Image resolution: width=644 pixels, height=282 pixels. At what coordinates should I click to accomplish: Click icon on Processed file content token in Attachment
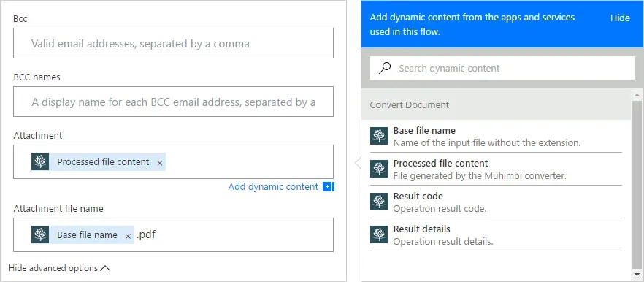(40, 161)
